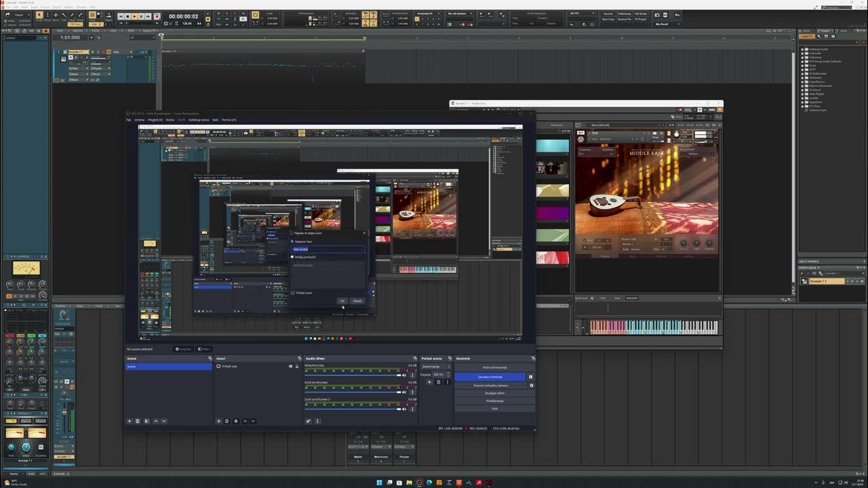Move the source down with the Izvori down arrow
Viewport: 868px width, 488px height.
point(253,421)
